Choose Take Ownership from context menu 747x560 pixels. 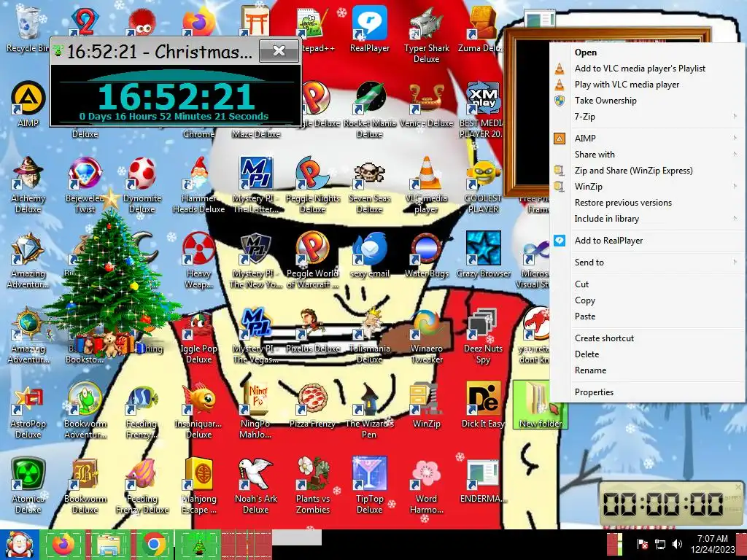point(648,101)
